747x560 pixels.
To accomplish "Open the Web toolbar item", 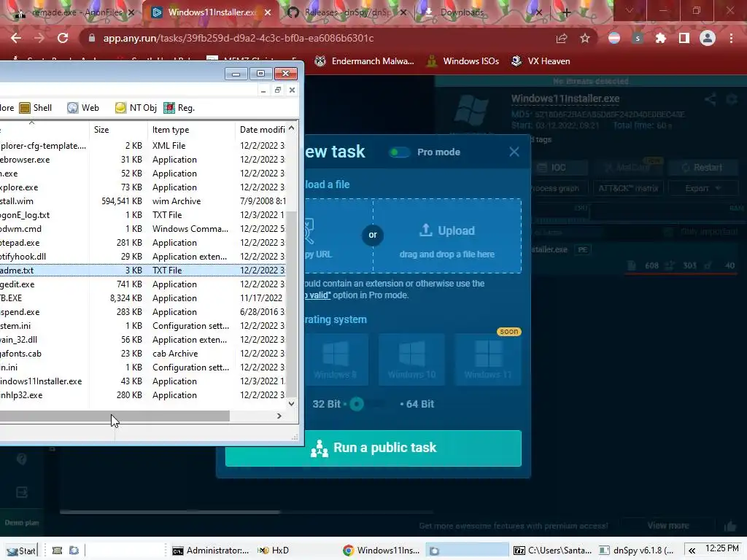I will pyautogui.click(x=83, y=108).
